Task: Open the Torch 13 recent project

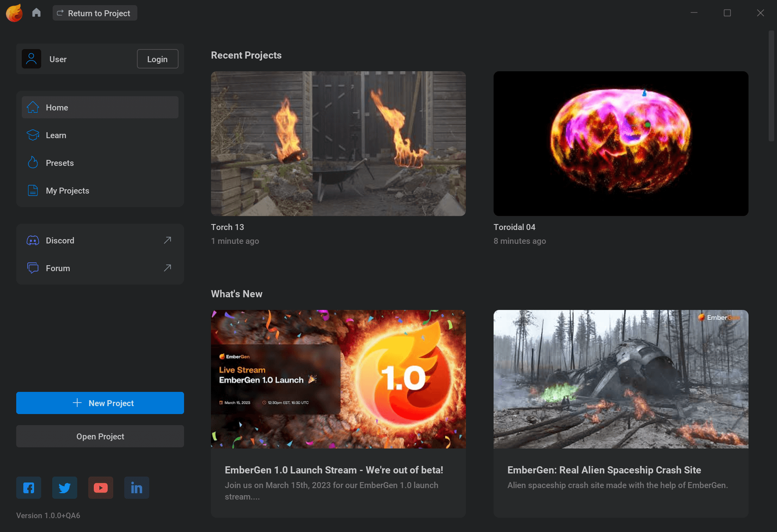Action: coord(338,143)
